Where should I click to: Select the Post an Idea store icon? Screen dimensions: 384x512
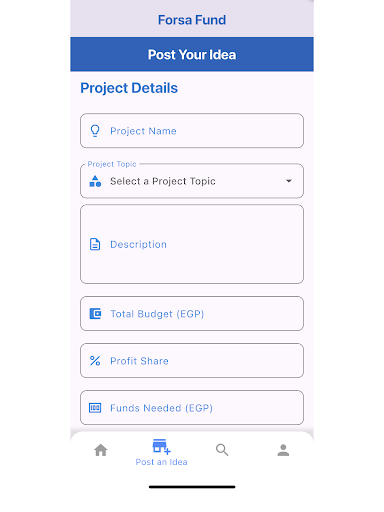point(161,446)
